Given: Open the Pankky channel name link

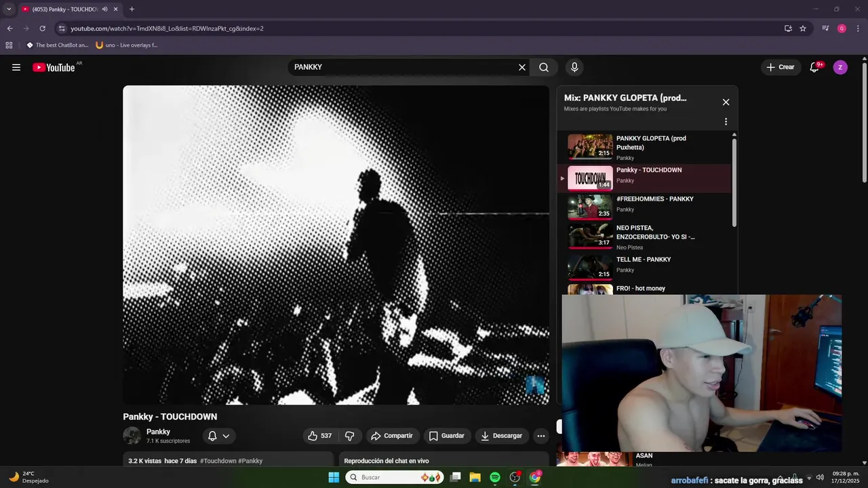Looking at the screenshot, I should tap(158, 432).
